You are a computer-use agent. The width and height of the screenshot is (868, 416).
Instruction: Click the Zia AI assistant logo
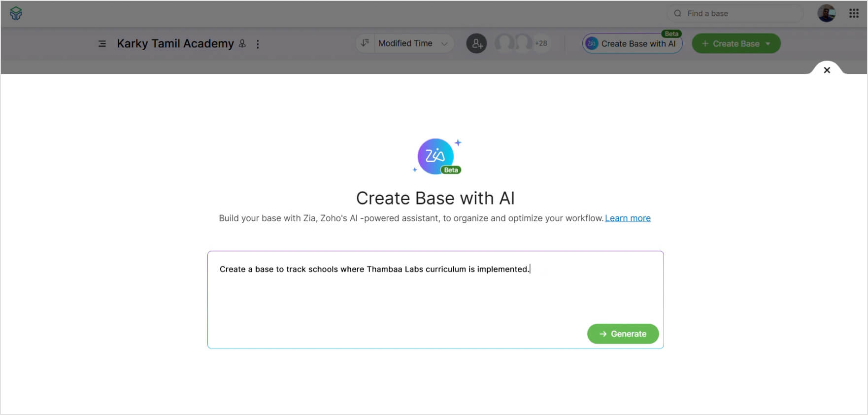[x=437, y=156]
